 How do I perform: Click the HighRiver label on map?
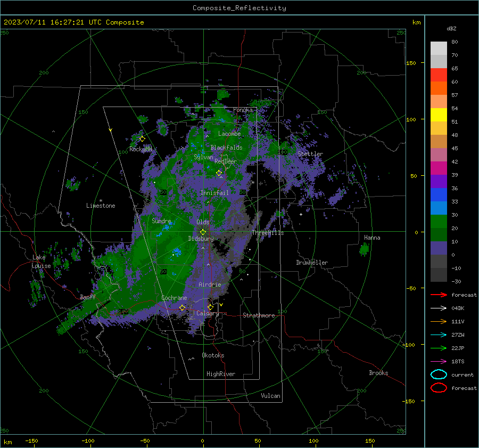(221, 374)
